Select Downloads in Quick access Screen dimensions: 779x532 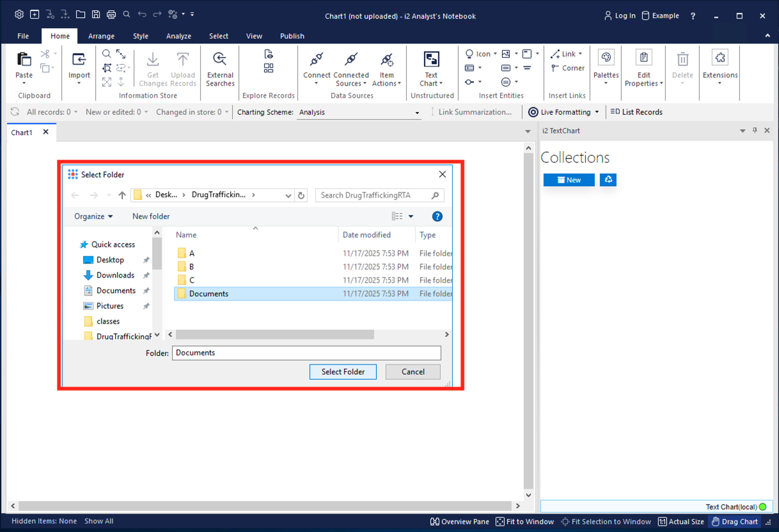tap(115, 275)
